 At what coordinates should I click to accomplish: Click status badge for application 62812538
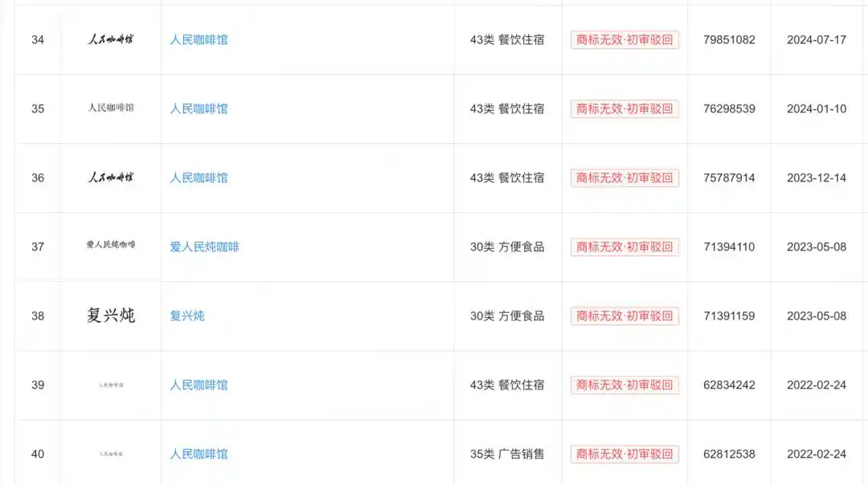point(624,454)
